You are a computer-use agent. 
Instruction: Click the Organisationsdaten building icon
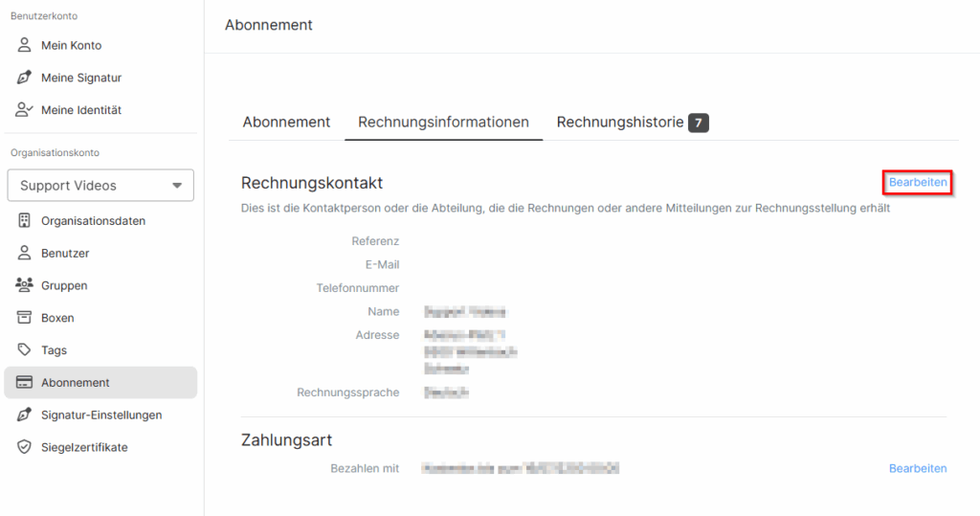click(x=24, y=221)
